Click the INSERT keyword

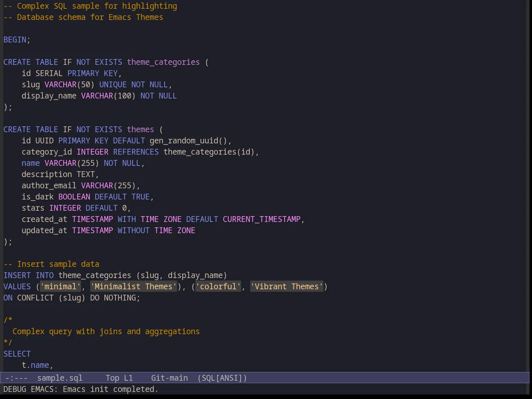(17, 275)
